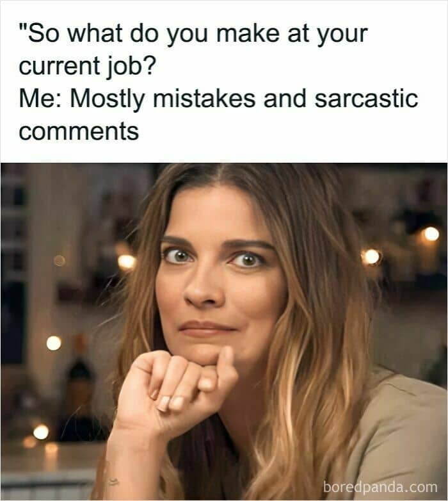Click the woman's lips in the photo
Screen dimensions: 448x501
coord(207,329)
